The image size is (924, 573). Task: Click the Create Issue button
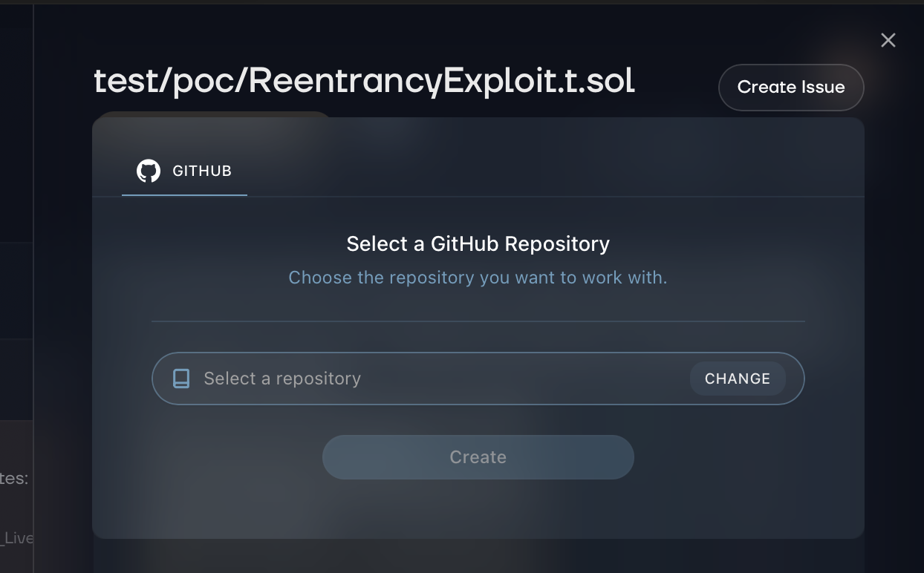[x=791, y=88]
